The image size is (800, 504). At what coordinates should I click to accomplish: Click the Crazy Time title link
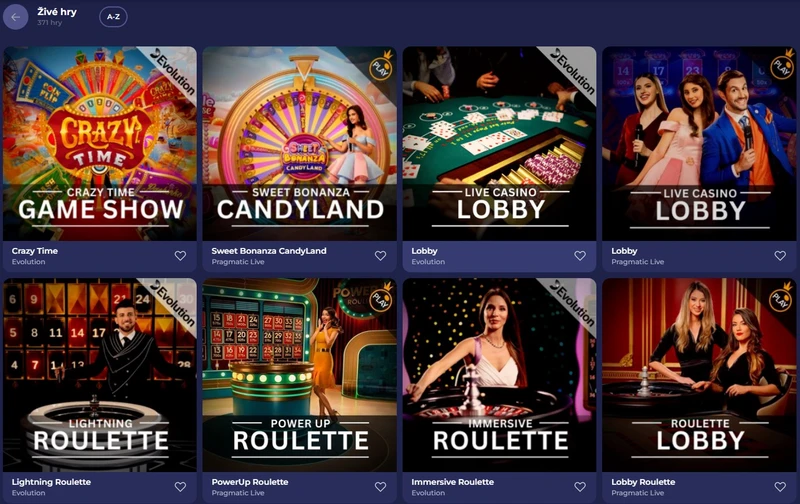pos(35,251)
